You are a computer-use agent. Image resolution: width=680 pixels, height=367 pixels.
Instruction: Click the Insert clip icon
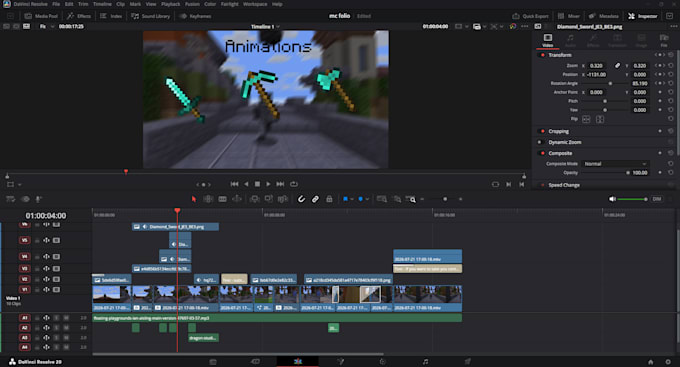255,199
